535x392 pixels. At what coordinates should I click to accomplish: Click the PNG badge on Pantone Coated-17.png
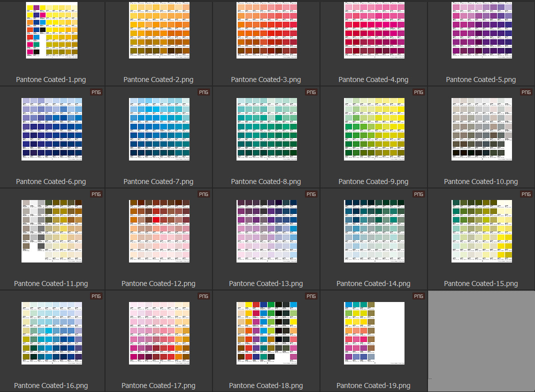[203, 296]
